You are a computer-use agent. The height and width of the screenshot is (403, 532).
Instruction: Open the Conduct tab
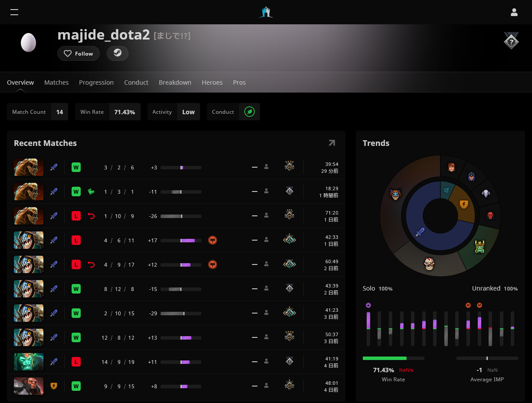coord(136,83)
